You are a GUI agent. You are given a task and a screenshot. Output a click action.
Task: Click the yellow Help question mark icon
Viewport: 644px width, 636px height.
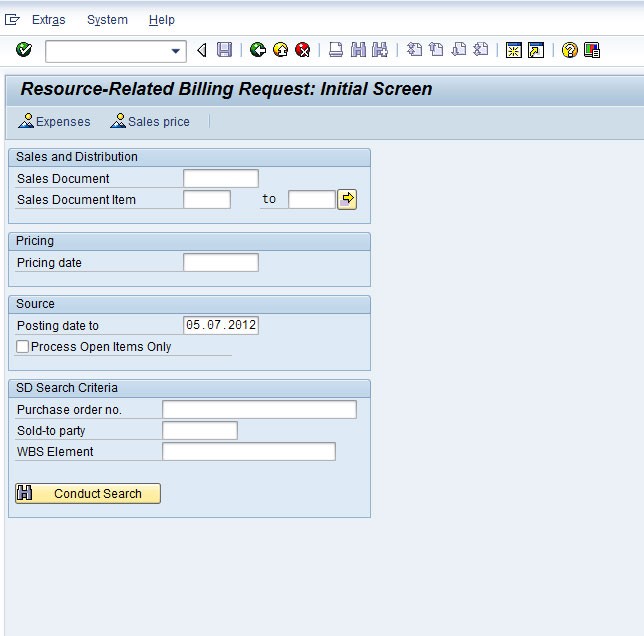(570, 50)
